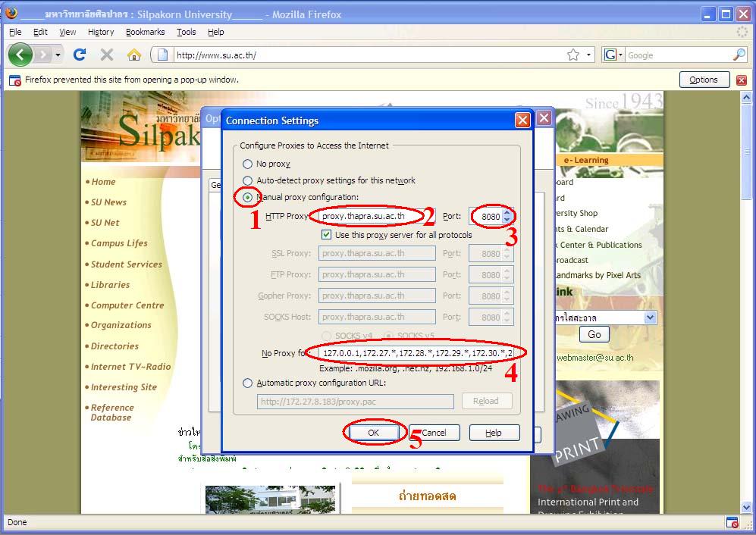Screen dimensions: 756x535
Task: Open the SU News sidebar link
Action: point(109,202)
